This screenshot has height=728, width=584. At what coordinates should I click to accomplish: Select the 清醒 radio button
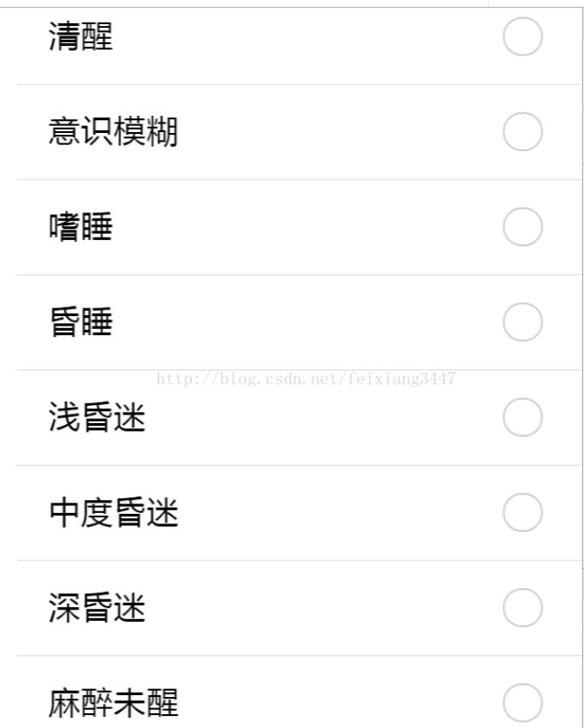tap(522, 37)
